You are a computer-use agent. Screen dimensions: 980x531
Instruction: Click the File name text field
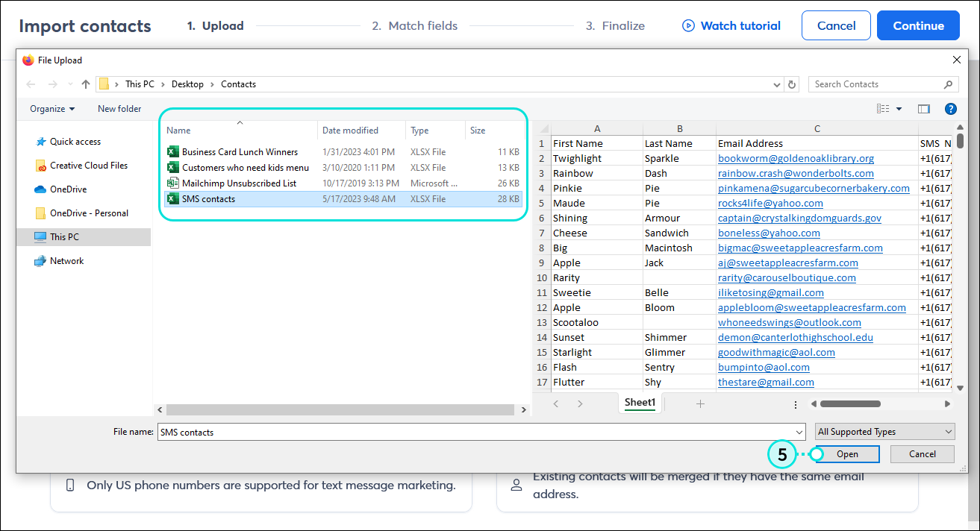pyautogui.click(x=481, y=432)
